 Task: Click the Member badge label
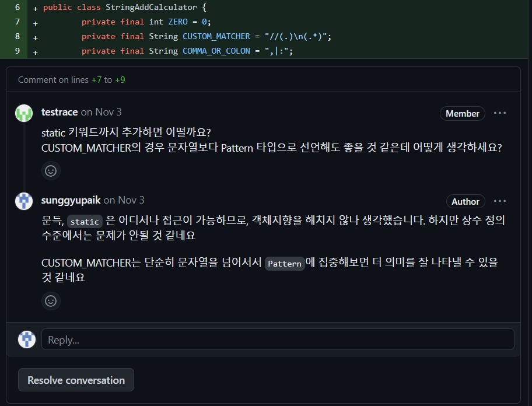point(463,113)
